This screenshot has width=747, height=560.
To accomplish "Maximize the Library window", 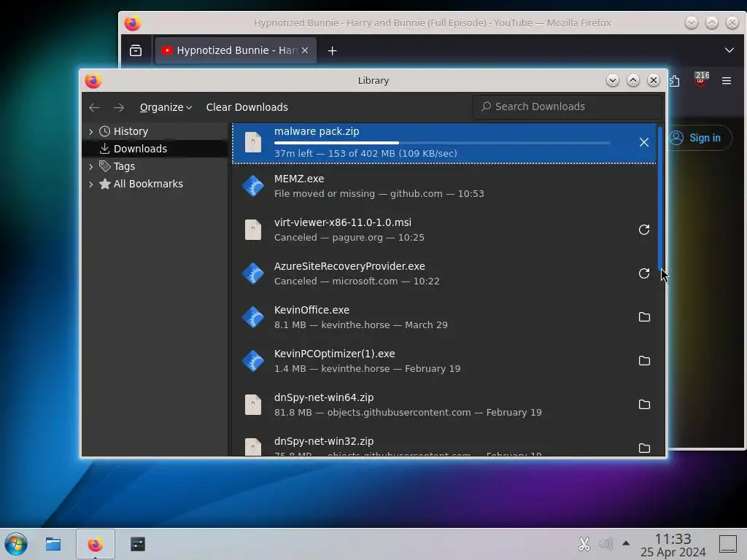I will pos(633,80).
